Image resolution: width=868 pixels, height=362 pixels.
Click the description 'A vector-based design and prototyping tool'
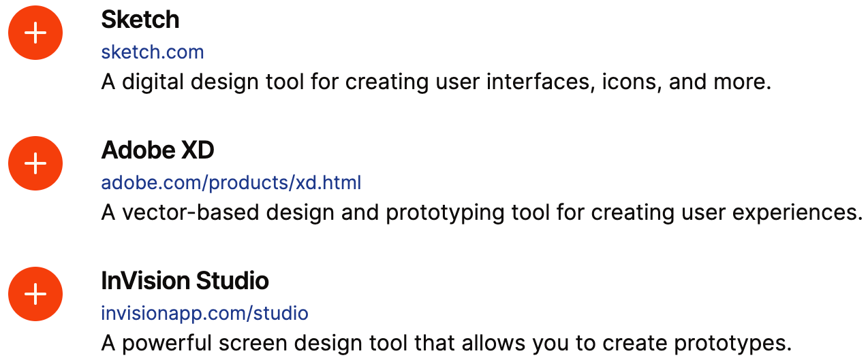click(x=482, y=213)
